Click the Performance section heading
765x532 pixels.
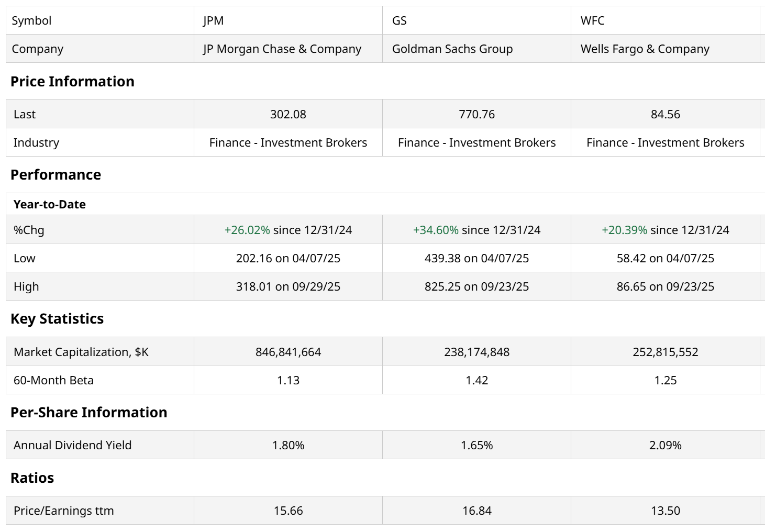click(56, 174)
